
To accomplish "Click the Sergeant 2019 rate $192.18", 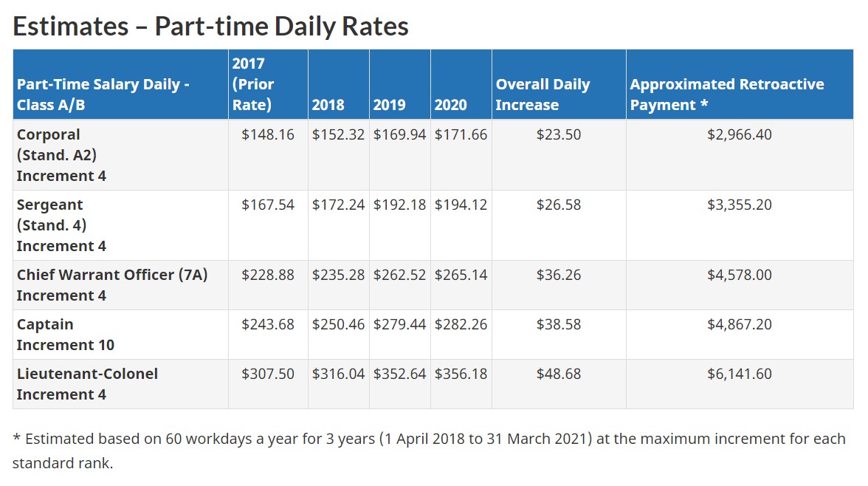I will (399, 205).
